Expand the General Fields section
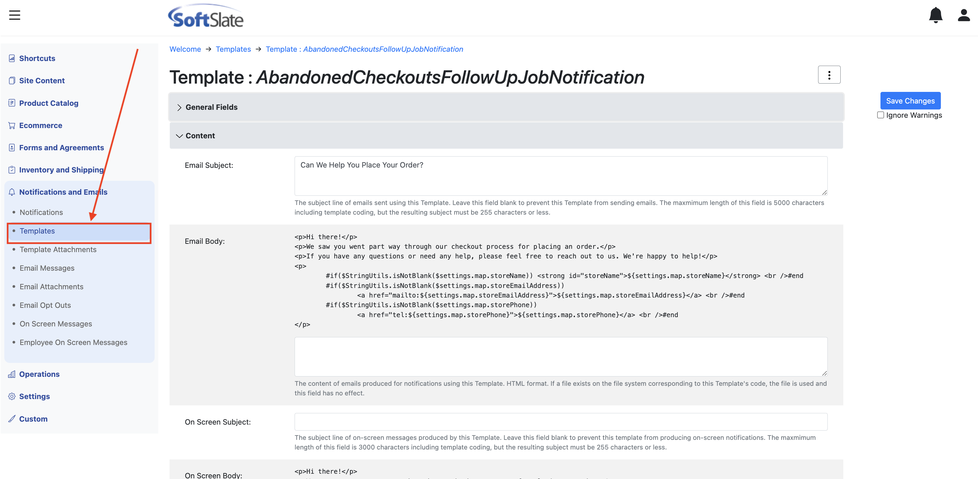Viewport: 980px width, 479px height. [211, 107]
